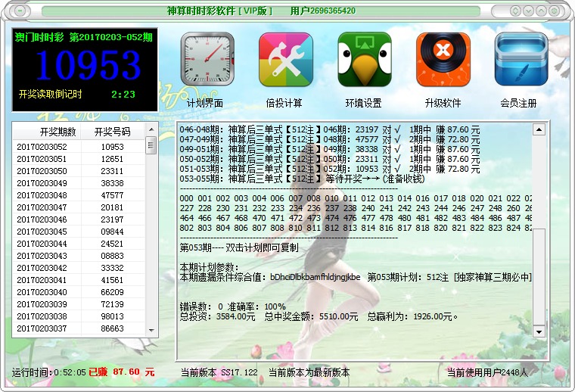Viewport: 575px width, 392px height.
Task: Click the 当前使用用户2448人 status text
Action: pyautogui.click(x=487, y=372)
